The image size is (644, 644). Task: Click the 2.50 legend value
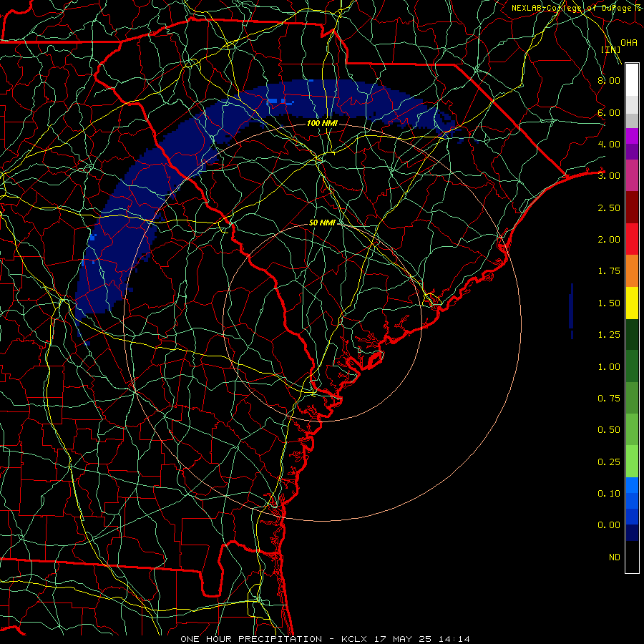point(609,208)
